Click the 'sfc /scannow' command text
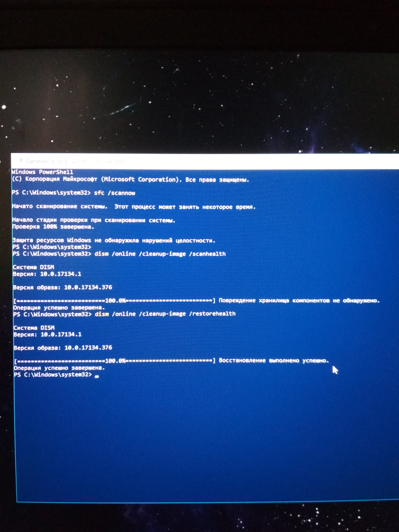Screen dimensions: 399x532 114,193
